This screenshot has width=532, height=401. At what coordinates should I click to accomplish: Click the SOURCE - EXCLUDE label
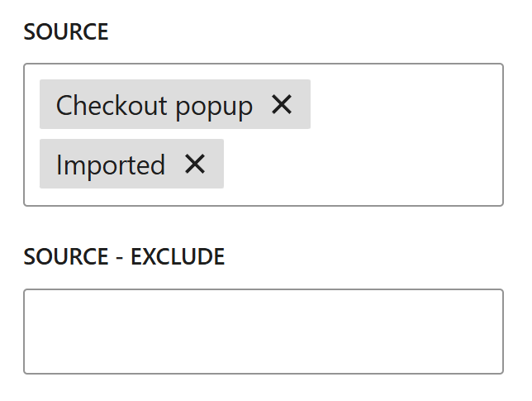click(x=124, y=257)
